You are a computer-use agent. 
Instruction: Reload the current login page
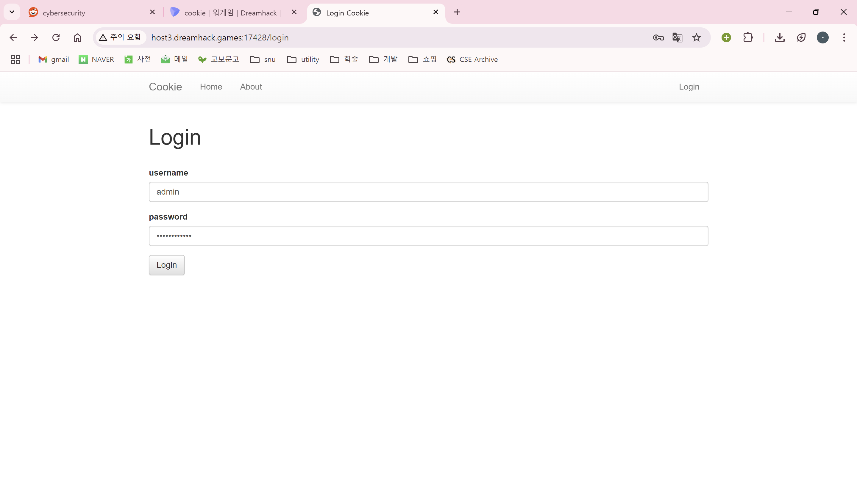56,38
